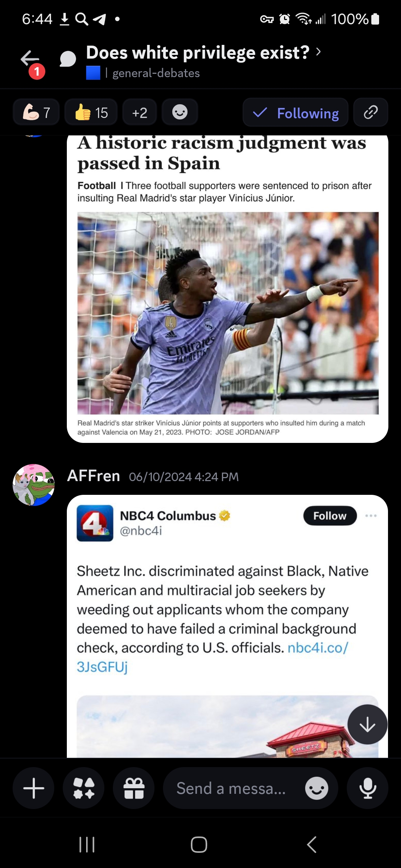The width and height of the screenshot is (401, 868).
Task: Toggle the thumbs up reaction
Action: click(x=91, y=112)
